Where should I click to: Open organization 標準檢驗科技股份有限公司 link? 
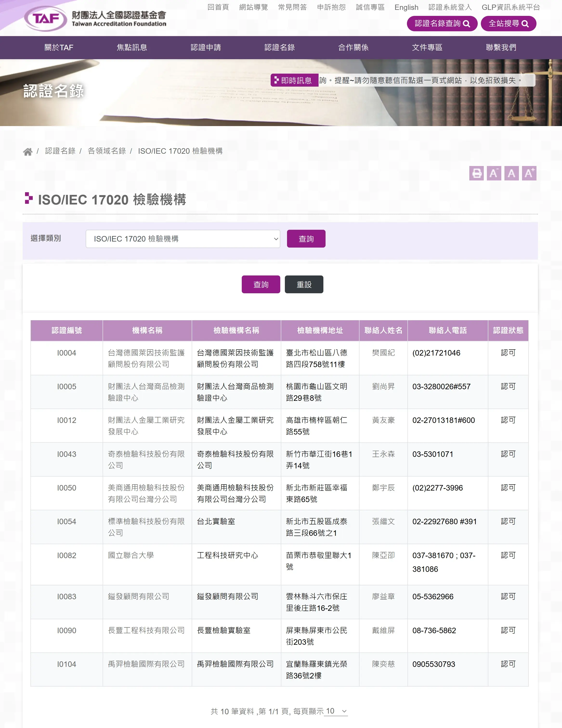[146, 527]
